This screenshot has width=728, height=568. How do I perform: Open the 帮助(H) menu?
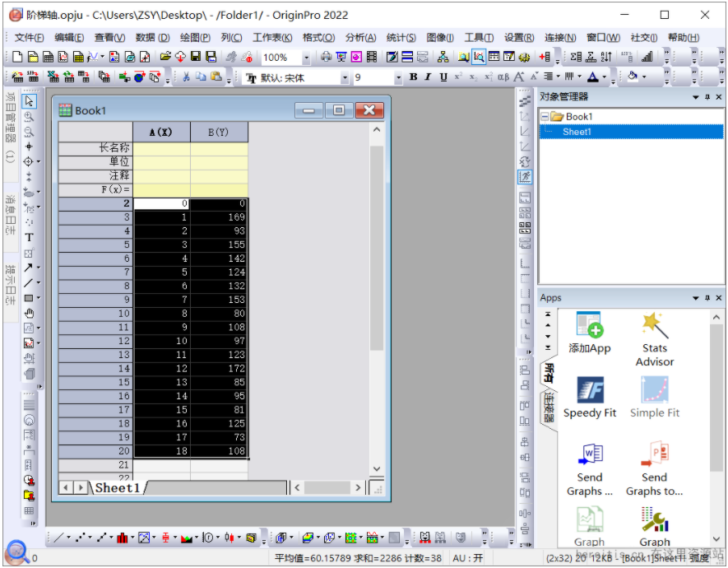[684, 38]
